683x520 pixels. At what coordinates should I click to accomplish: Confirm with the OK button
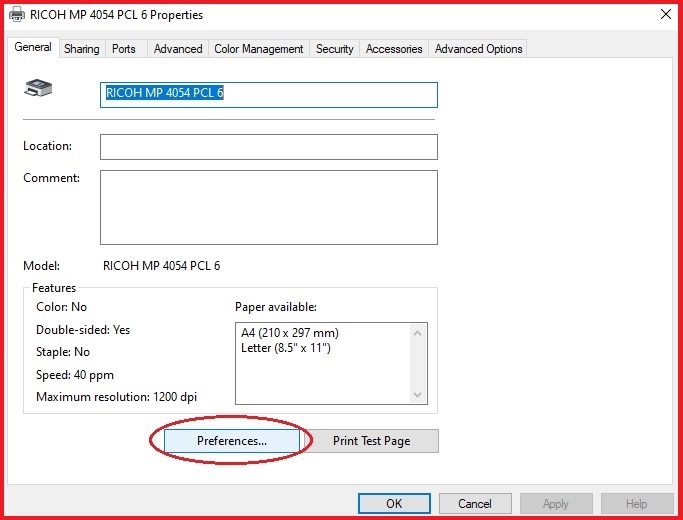click(x=394, y=503)
